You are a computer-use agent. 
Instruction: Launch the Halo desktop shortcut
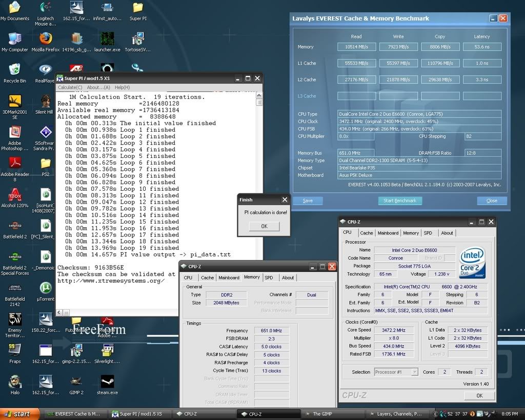(15, 382)
